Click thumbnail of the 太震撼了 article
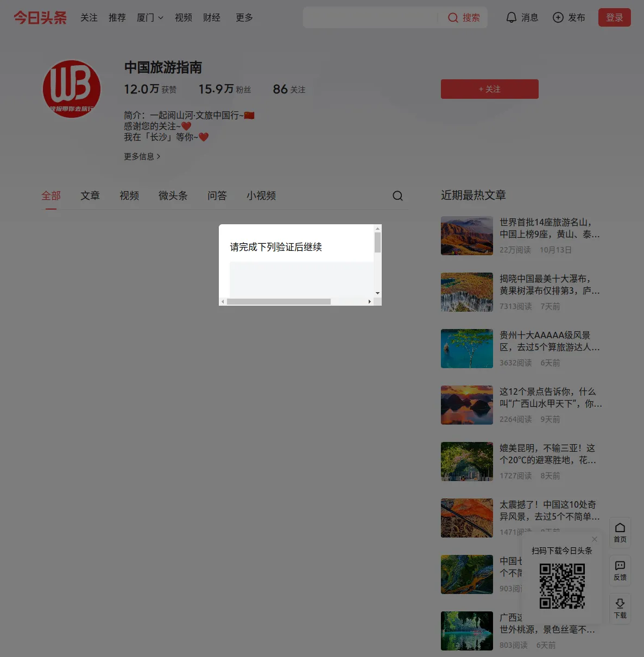644x657 pixels. [467, 518]
